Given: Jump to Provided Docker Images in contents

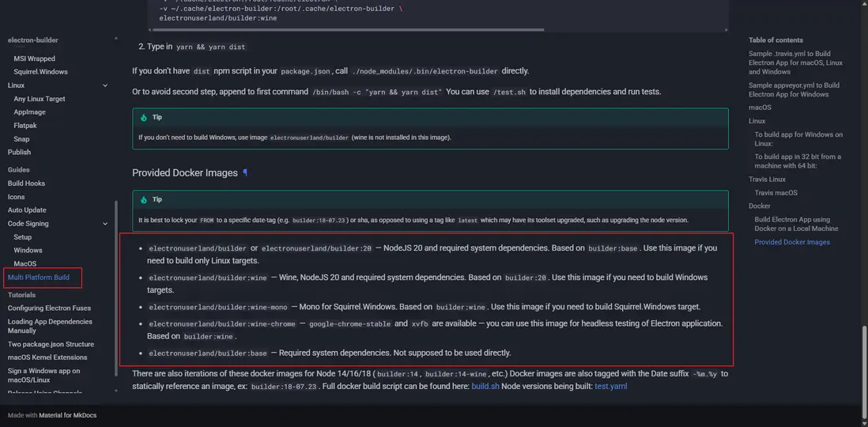Looking at the screenshot, I should point(792,242).
